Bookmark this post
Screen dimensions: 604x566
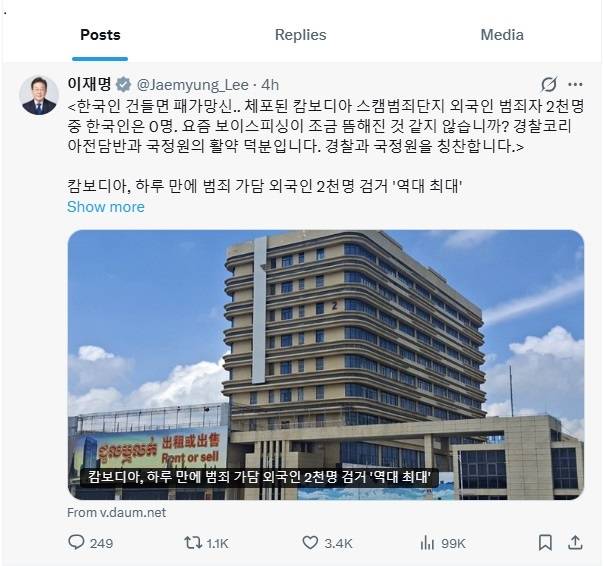click(x=545, y=543)
